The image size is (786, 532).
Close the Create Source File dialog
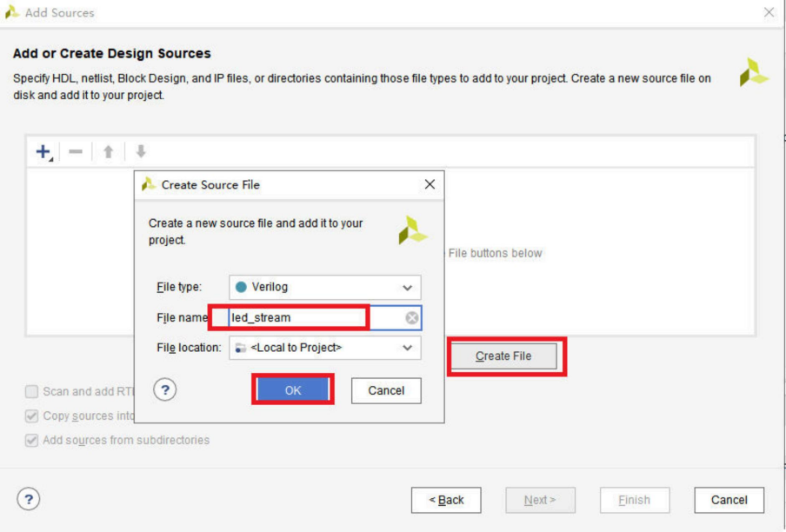point(430,184)
